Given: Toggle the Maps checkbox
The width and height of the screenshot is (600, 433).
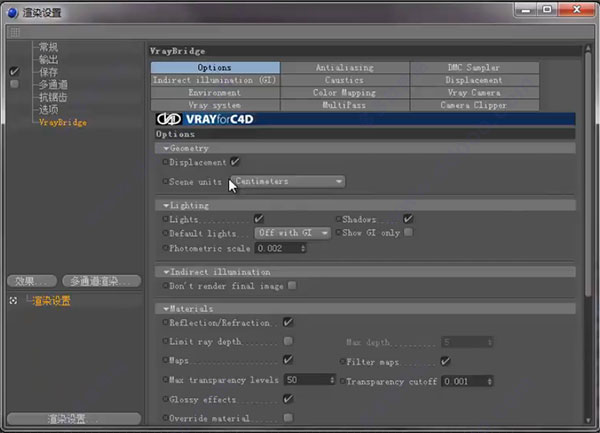Looking at the screenshot, I should [x=288, y=360].
